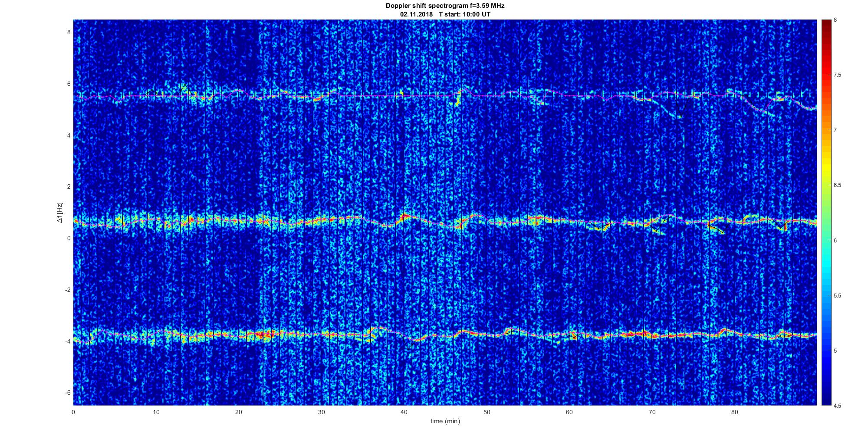Click the colorbar tick label 7
The height and width of the screenshot is (435, 868).
[x=835, y=130]
